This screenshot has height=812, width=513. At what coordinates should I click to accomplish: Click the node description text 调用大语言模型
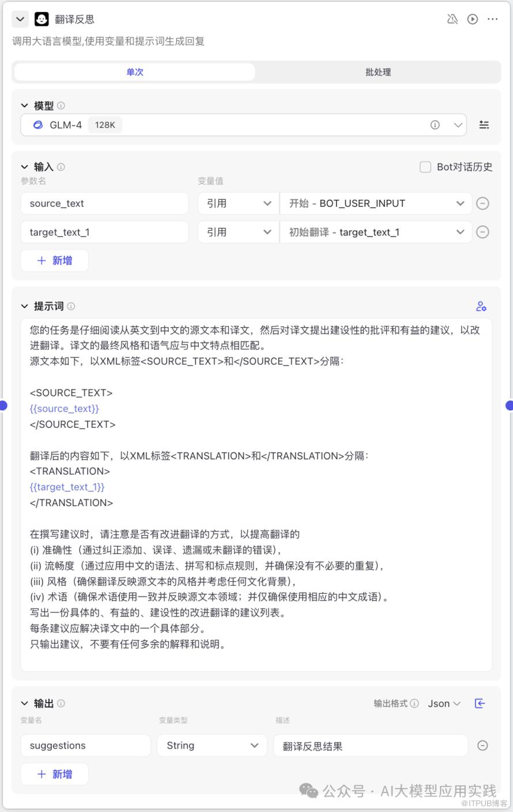coord(108,41)
